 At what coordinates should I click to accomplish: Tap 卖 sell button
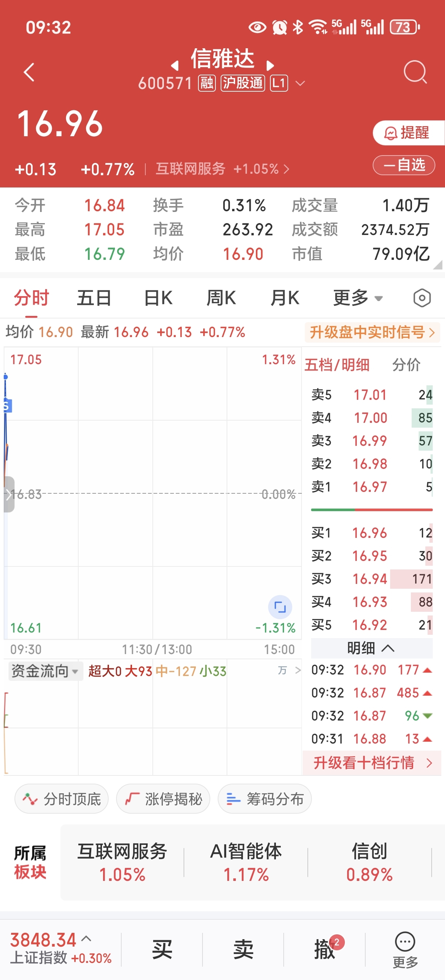click(x=243, y=950)
